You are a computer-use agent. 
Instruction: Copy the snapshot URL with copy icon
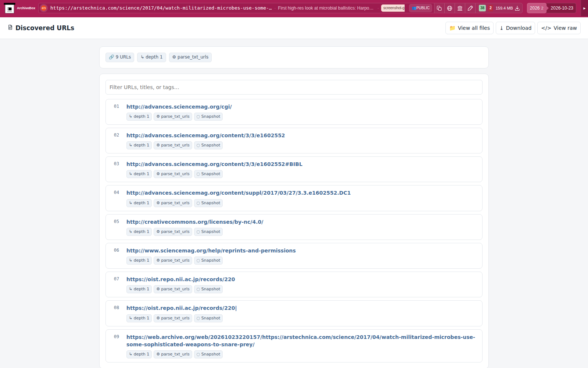pos(439,8)
